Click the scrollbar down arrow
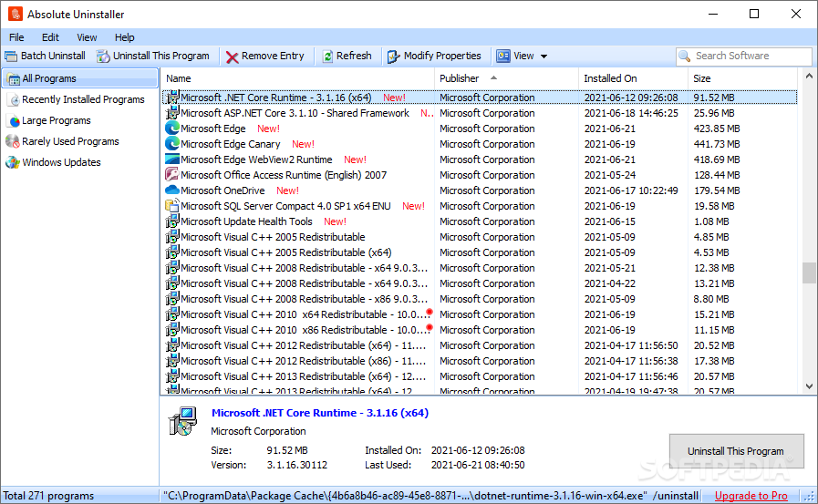 click(809, 386)
